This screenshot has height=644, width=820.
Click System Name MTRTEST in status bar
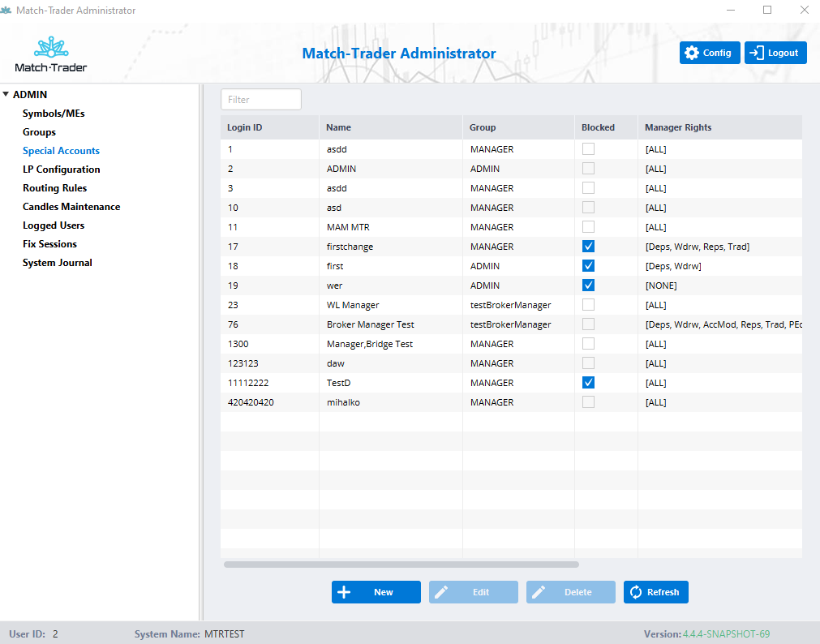[x=189, y=634]
